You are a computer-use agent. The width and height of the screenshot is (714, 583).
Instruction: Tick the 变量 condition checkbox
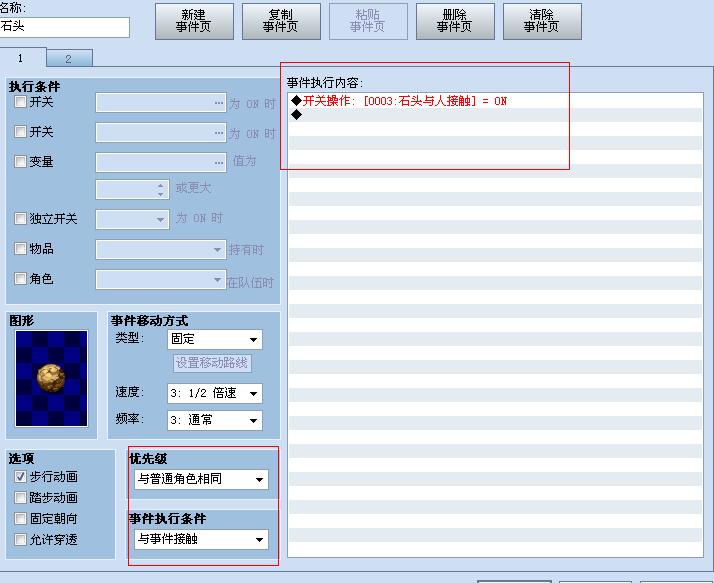pos(20,161)
